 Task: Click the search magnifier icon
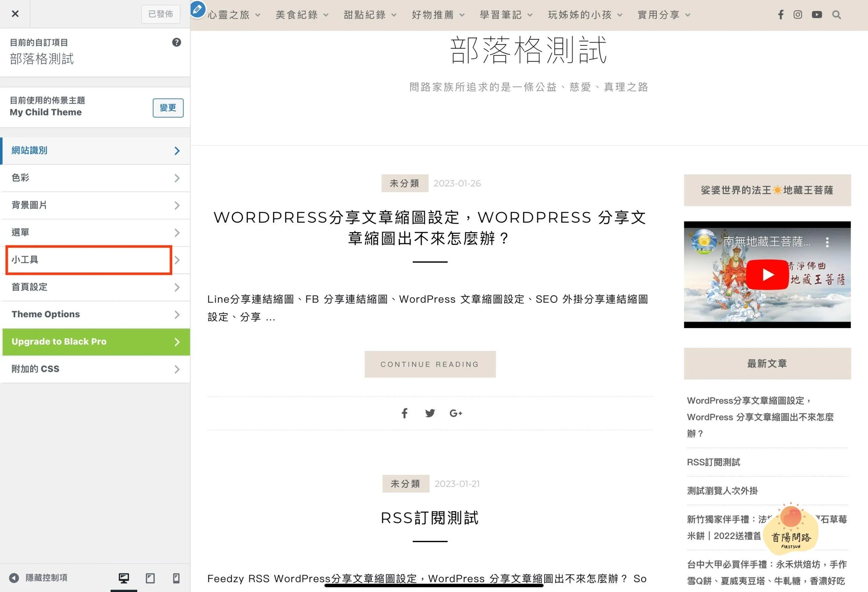[x=836, y=15]
